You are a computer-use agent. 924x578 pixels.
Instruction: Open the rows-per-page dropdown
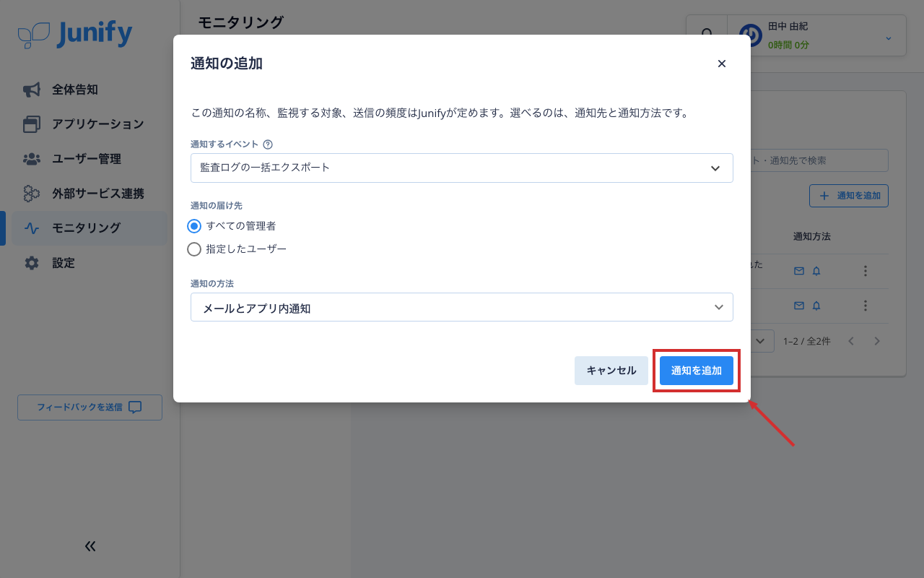(762, 341)
